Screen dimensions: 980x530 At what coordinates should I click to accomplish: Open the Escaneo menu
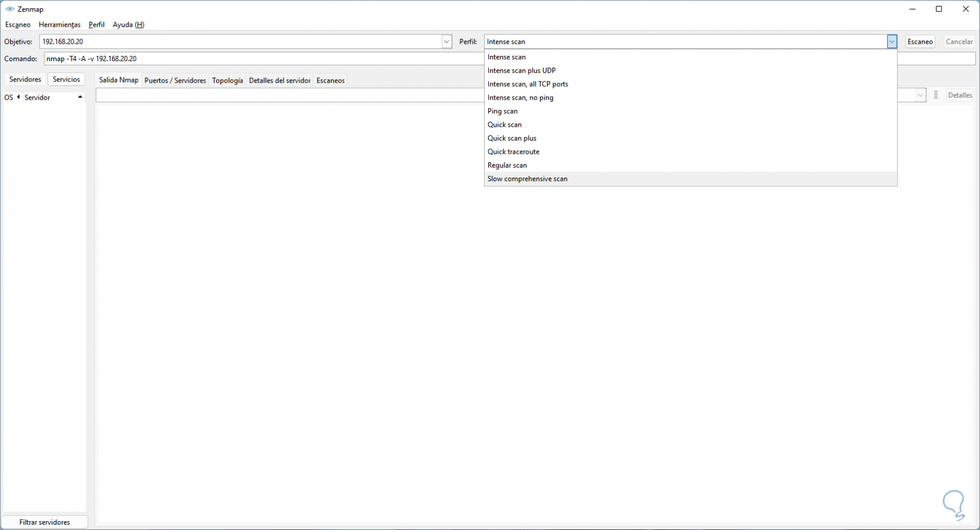coord(18,24)
